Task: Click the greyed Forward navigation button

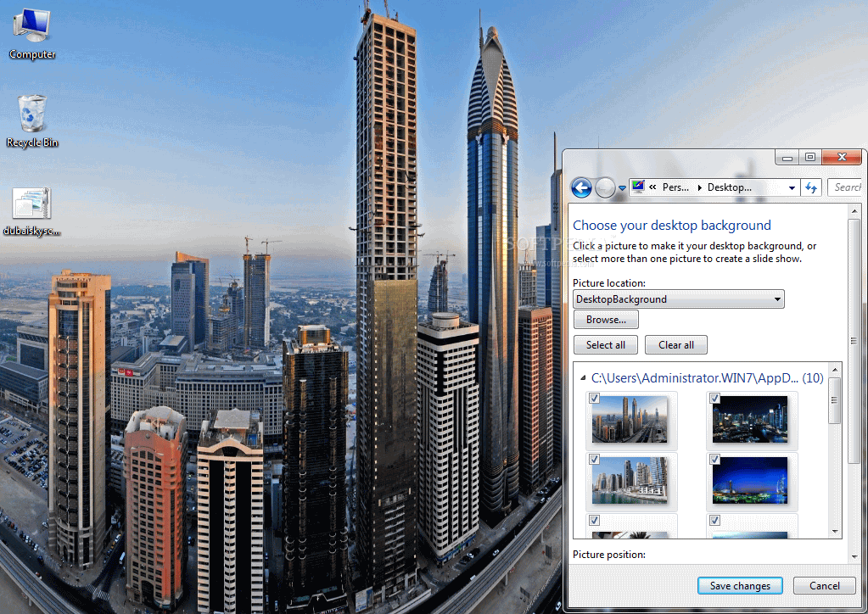Action: (604, 188)
